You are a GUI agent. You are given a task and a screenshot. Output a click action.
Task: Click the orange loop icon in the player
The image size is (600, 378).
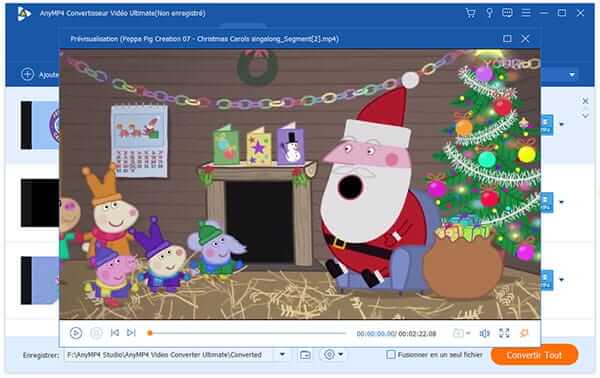point(524,333)
